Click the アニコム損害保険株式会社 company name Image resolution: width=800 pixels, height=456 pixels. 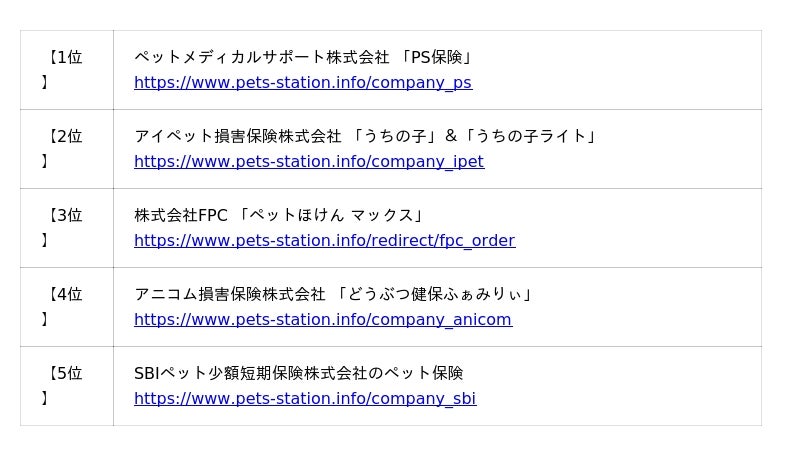click(x=230, y=294)
